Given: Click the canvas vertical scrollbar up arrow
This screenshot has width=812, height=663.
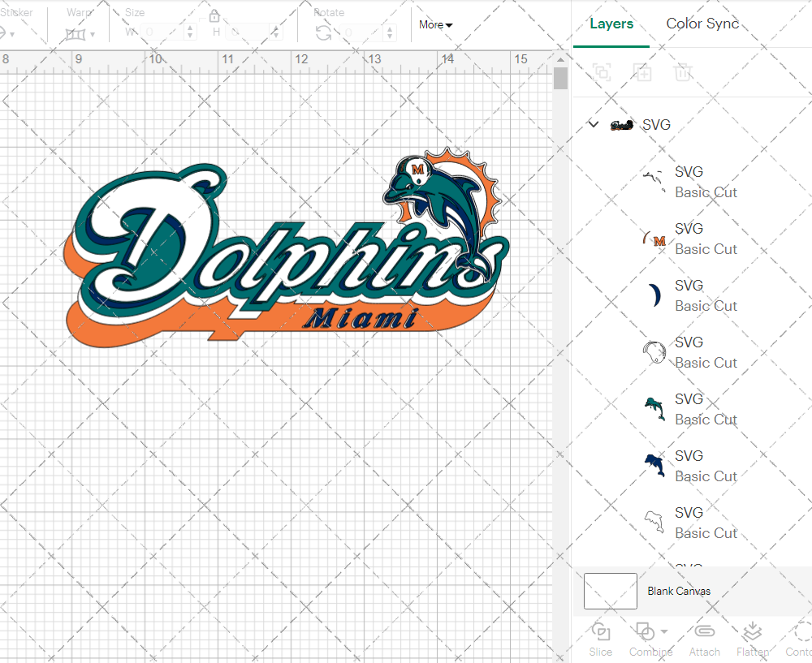Looking at the screenshot, I should pos(560,59).
